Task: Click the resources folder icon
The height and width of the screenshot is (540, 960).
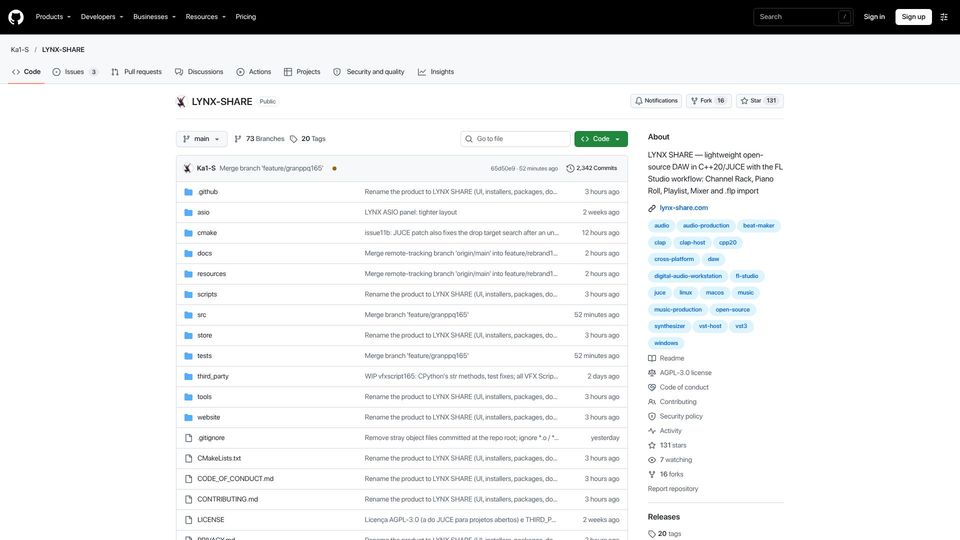Action: 189,274
